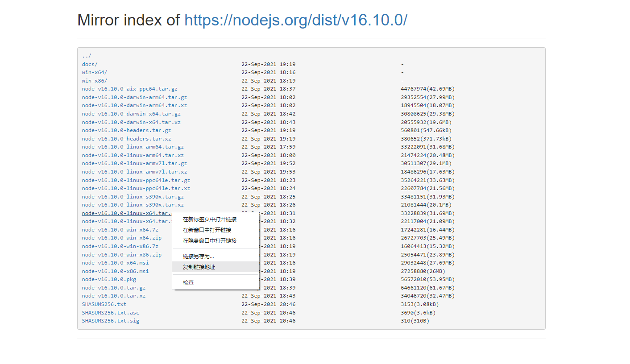Click size text 310(310B)
Screen dimensions: 630x364
[x=415, y=321]
